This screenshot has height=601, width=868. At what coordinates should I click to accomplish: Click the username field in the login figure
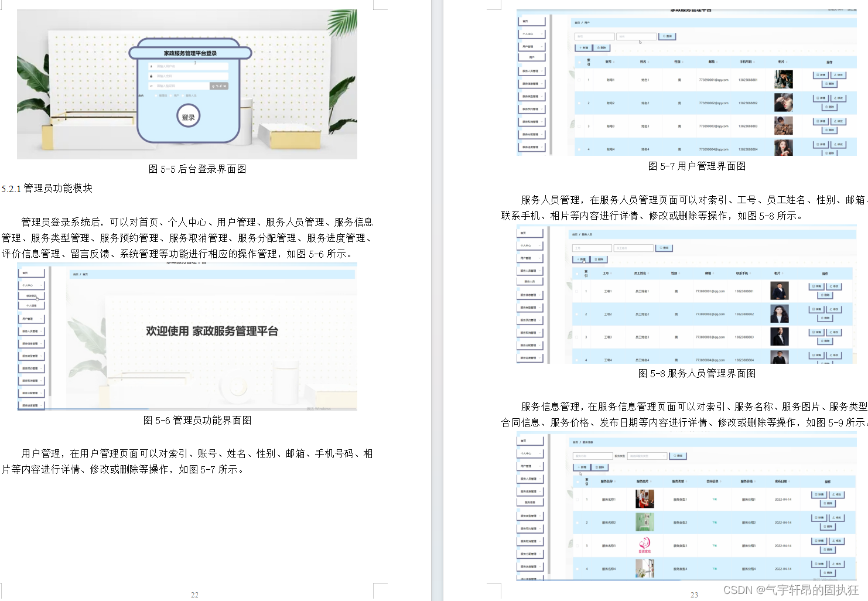coord(188,66)
